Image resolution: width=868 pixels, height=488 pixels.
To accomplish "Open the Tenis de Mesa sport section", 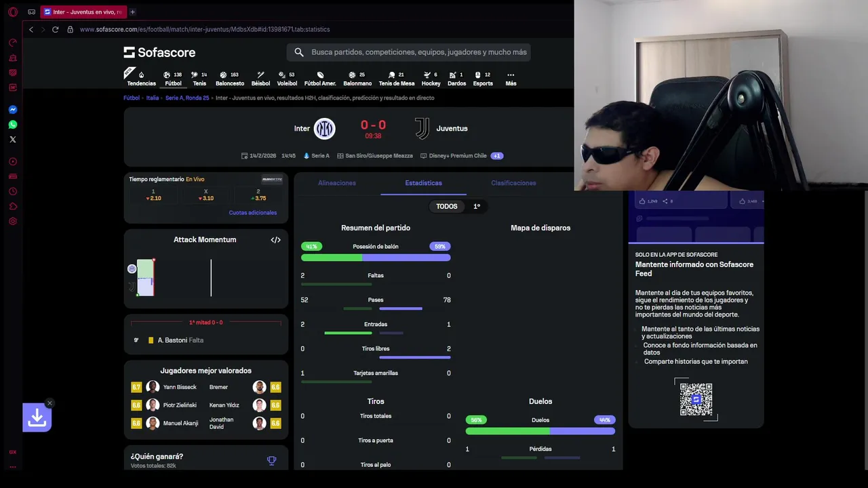I will (x=397, y=79).
